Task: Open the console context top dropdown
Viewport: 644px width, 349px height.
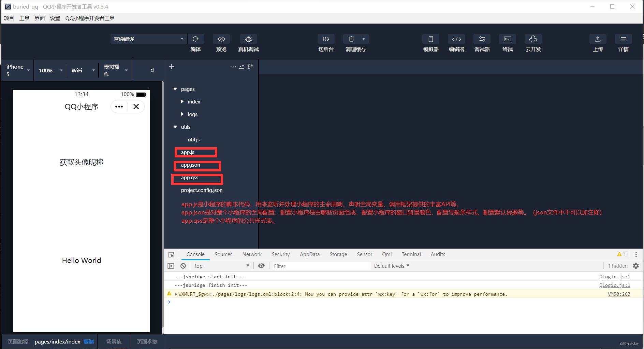Action: (222, 266)
